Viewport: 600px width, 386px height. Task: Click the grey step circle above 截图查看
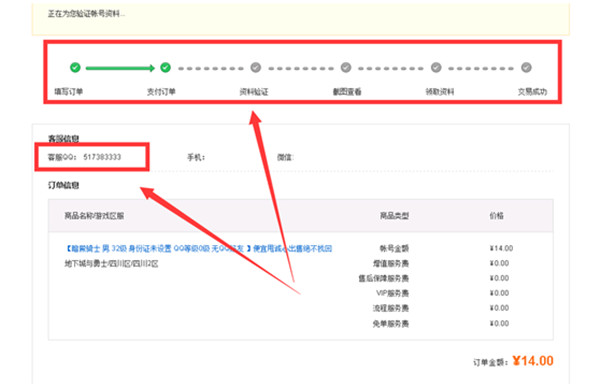[346, 68]
